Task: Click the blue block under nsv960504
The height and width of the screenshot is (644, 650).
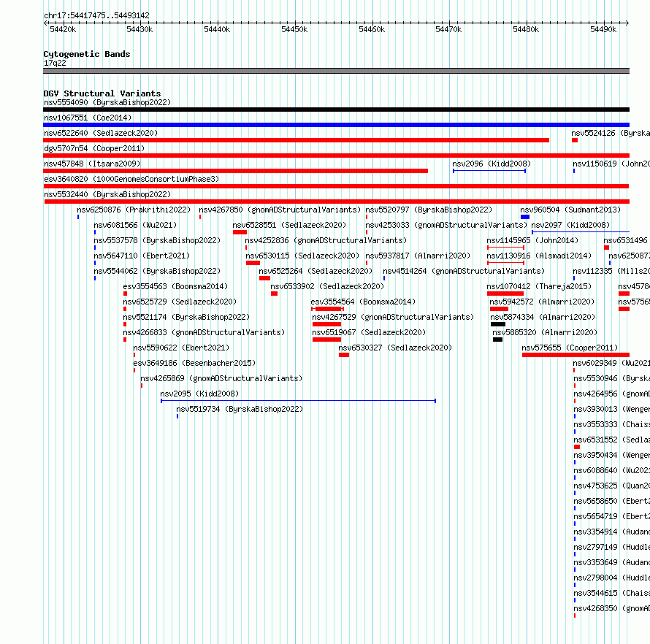Action: (525, 217)
